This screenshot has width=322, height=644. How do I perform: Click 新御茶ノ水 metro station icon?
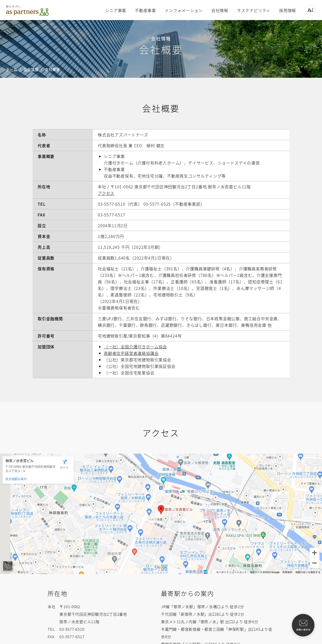coord(206,572)
